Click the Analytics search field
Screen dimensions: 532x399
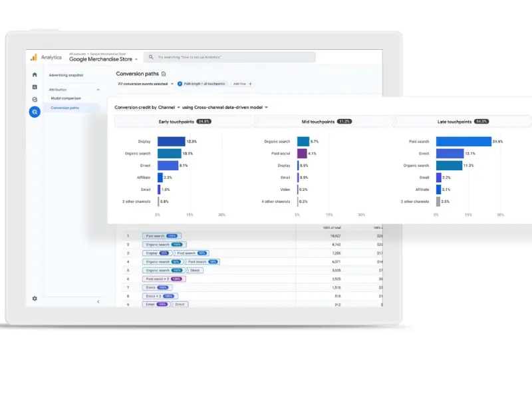pos(229,58)
